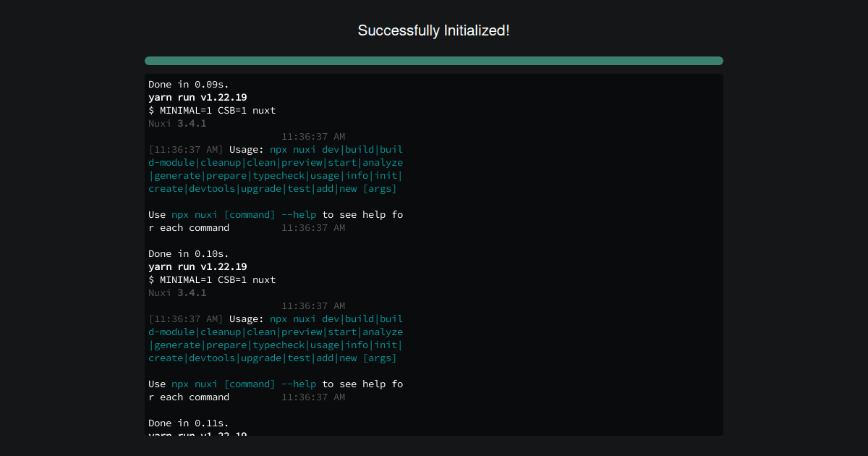Click the first '11:36:37 AM' timestamp
The image size is (868, 456).
point(312,136)
